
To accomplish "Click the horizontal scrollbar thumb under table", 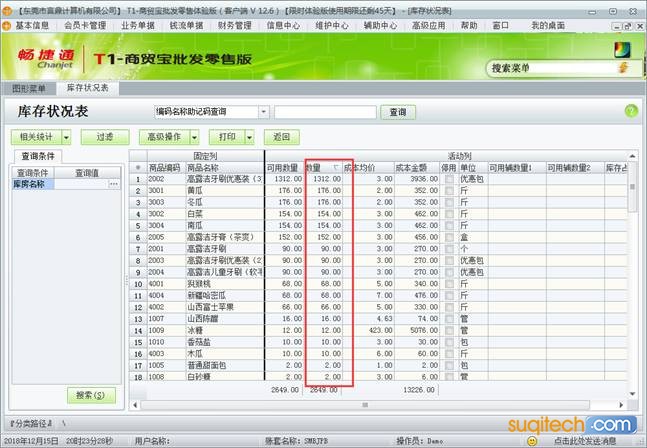I will coord(365,405).
